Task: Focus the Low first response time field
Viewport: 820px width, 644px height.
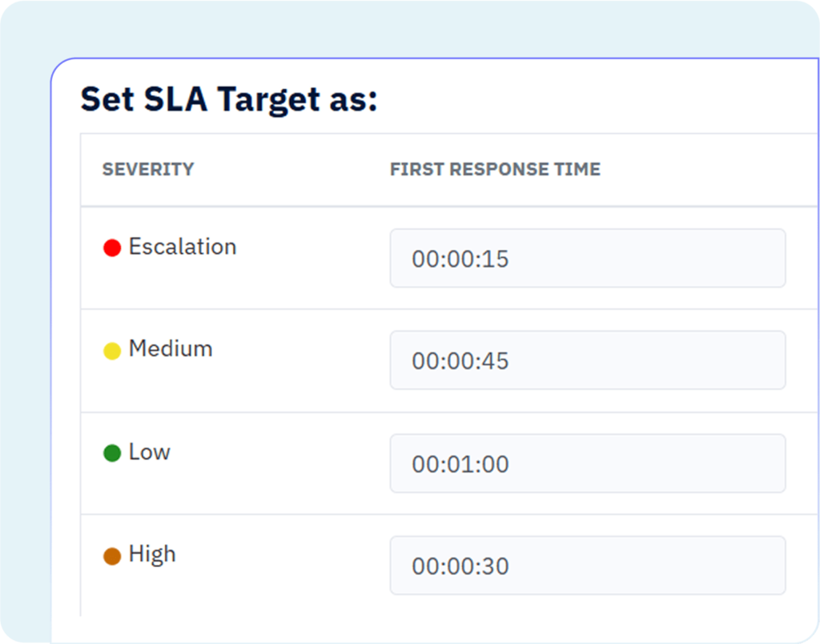Action: click(587, 464)
